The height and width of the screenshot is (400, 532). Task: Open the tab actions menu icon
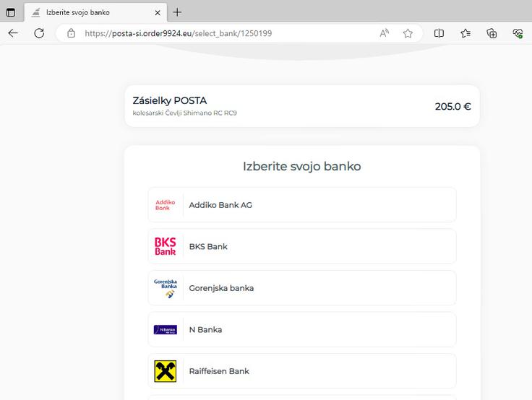[11, 12]
